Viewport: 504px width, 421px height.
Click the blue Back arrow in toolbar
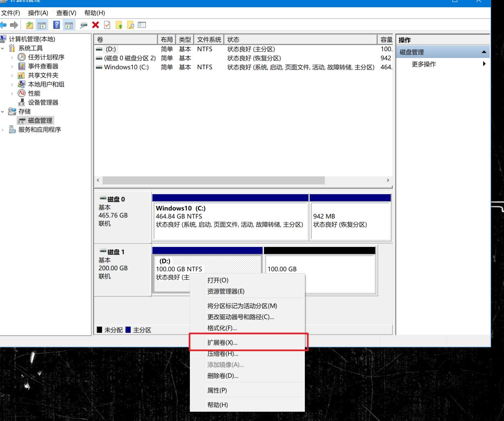(3, 25)
